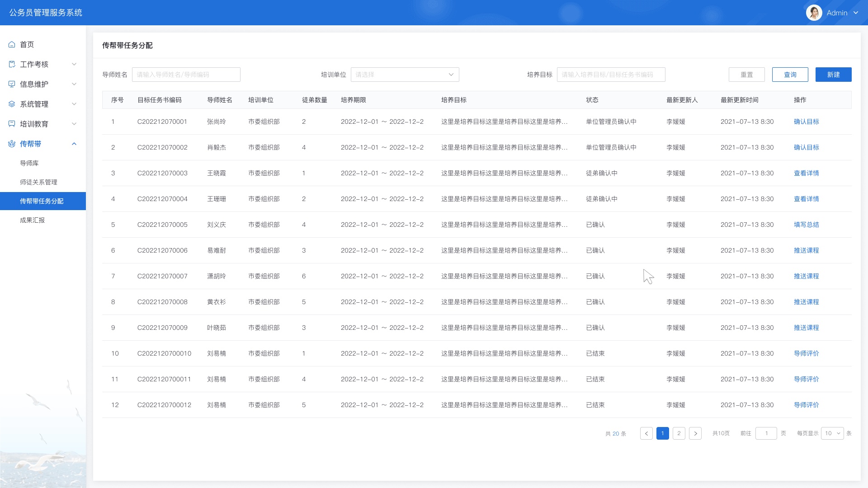Click the 传帮带 sidebar icon
The image size is (868, 488).
tap(12, 144)
